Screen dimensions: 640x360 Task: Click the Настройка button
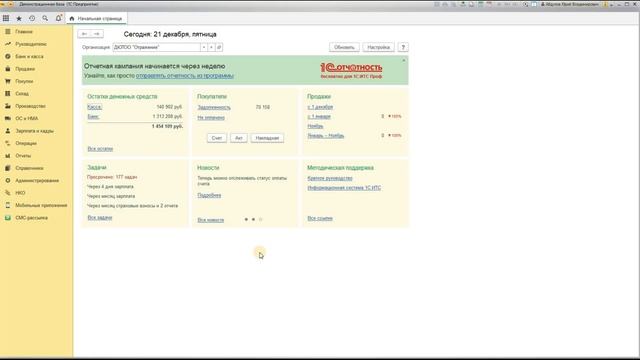coord(378,47)
